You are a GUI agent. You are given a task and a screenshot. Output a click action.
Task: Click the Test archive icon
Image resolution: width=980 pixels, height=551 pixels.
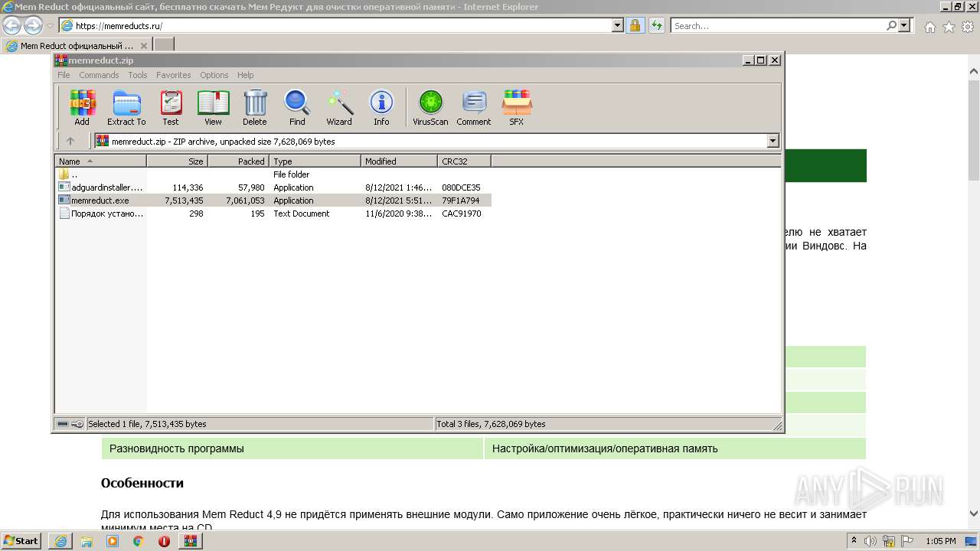171,108
